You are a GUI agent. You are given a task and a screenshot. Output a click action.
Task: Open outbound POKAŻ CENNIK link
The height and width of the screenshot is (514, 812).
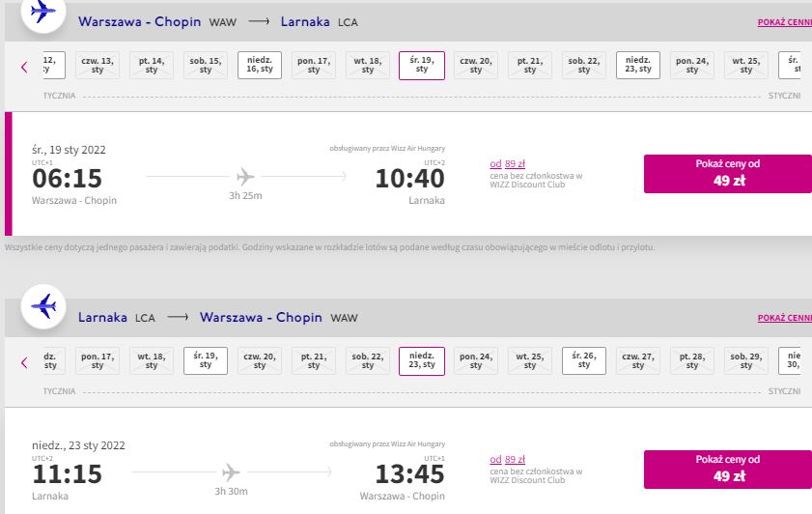(x=785, y=22)
